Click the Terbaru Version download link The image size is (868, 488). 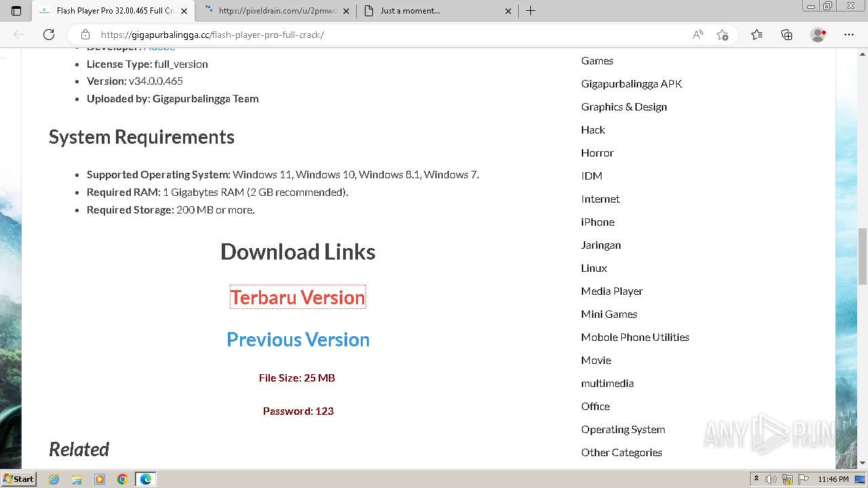(x=298, y=297)
